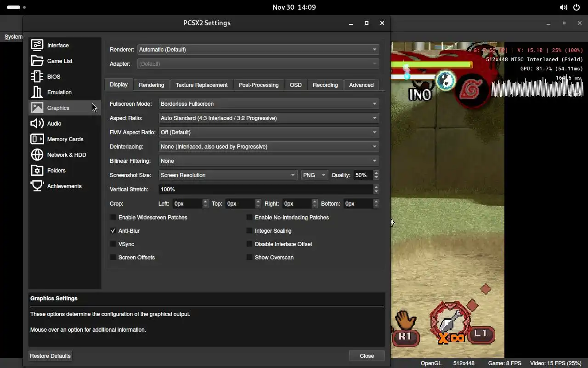
Task: Click the Quality 50% field
Action: 363,175
